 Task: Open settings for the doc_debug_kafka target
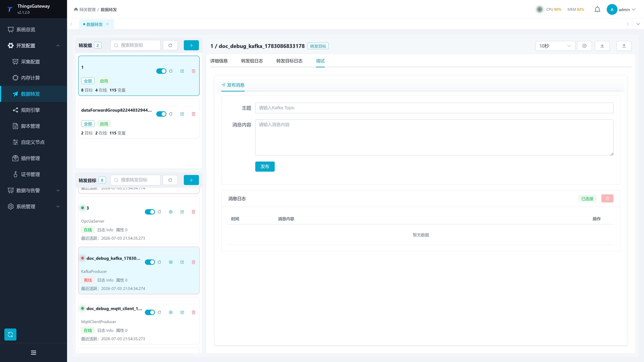171,262
